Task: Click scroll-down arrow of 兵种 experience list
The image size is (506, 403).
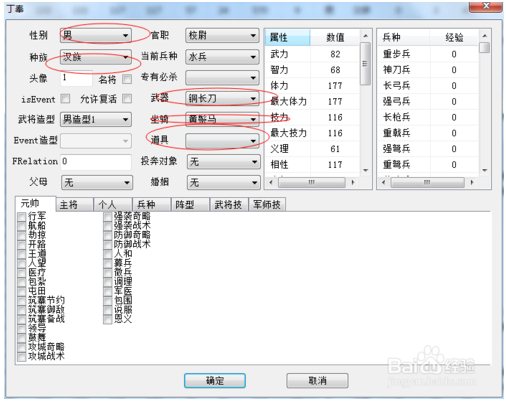Action: point(485,170)
